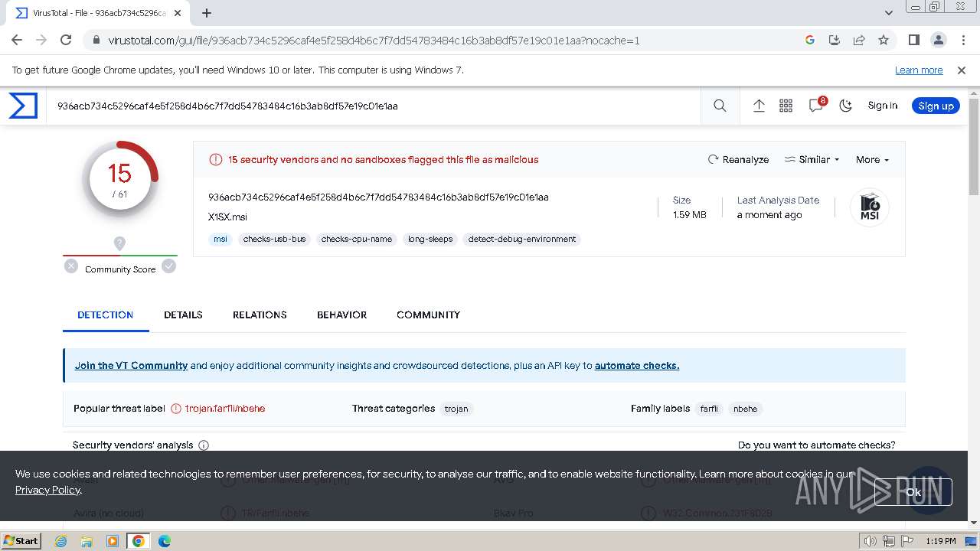980x551 pixels.
Task: Open the automate checks link
Action: point(637,365)
